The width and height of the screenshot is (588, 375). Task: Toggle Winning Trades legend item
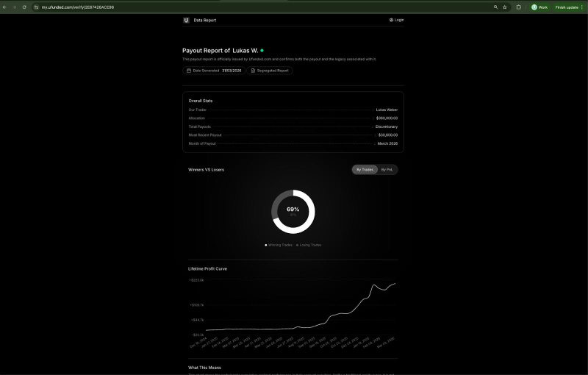(x=279, y=245)
